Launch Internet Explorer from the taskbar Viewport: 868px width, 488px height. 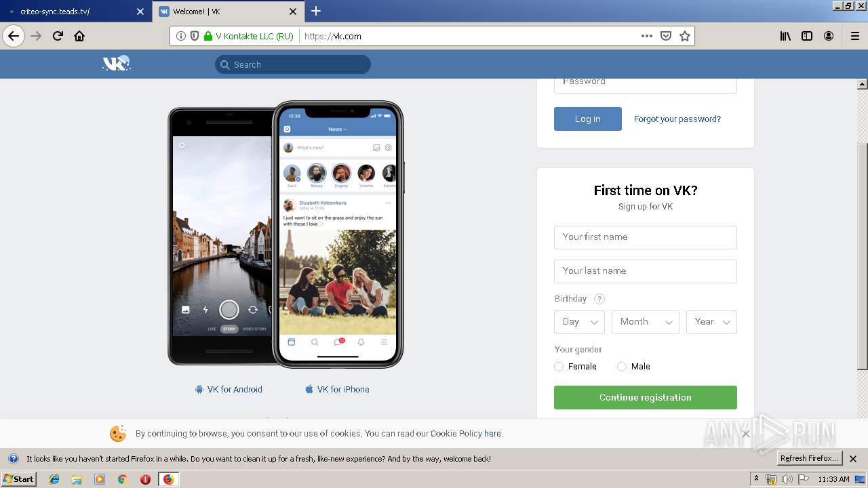[x=54, y=479]
